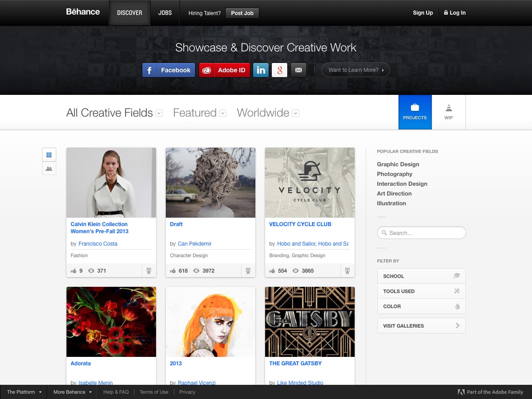Sign in with the Adobe ID button
The width and height of the screenshot is (532, 399).
(224, 70)
